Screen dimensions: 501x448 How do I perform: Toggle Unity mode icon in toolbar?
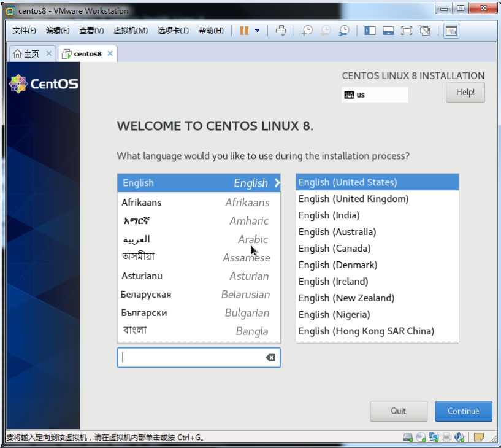coord(424,31)
